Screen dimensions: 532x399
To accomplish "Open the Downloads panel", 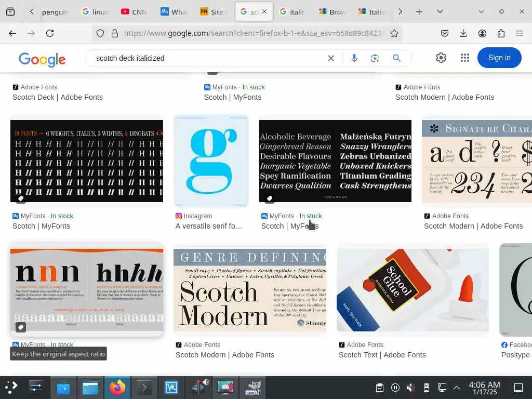I will tap(463, 33).
